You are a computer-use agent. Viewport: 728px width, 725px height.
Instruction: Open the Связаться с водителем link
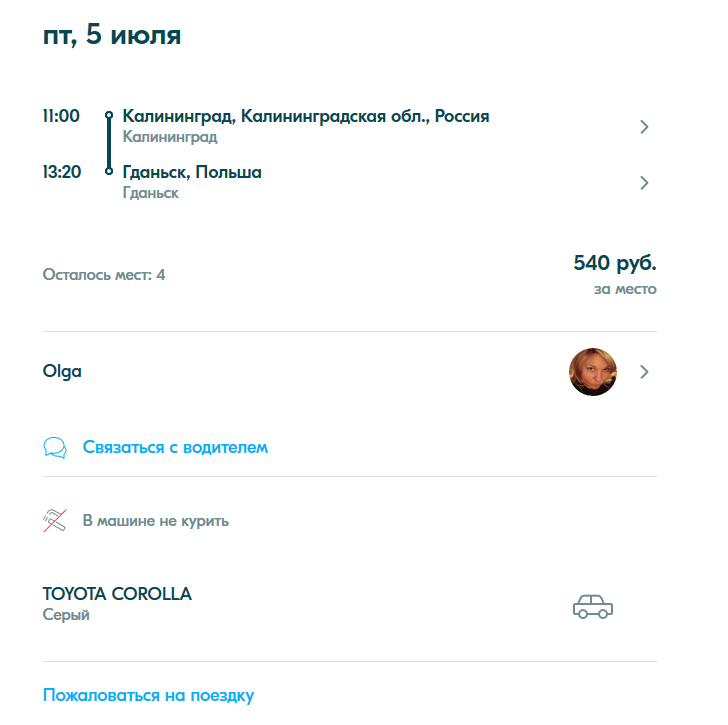pos(175,447)
